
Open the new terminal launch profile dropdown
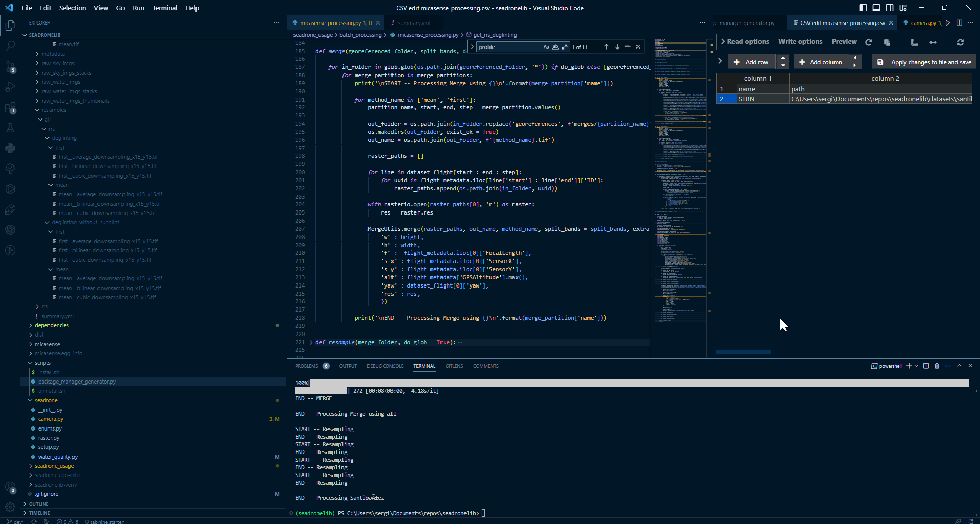tap(916, 366)
